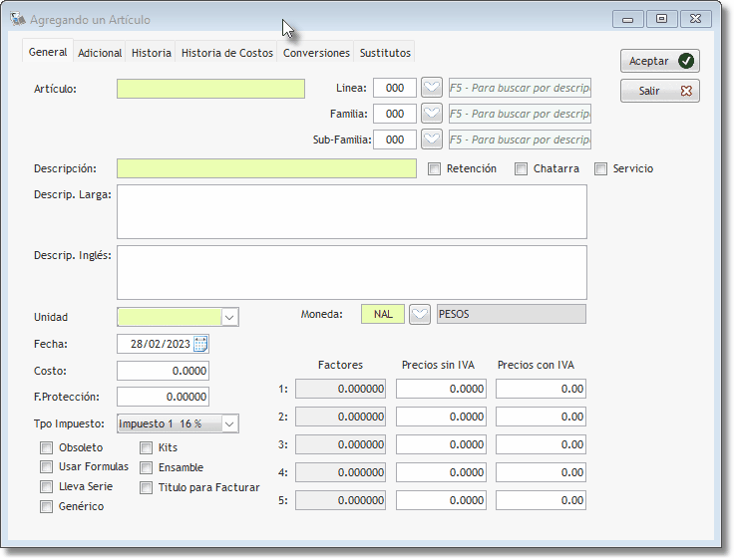The image size is (734, 560).
Task: Toggle the Usar Formulas checkbox
Action: (46, 467)
